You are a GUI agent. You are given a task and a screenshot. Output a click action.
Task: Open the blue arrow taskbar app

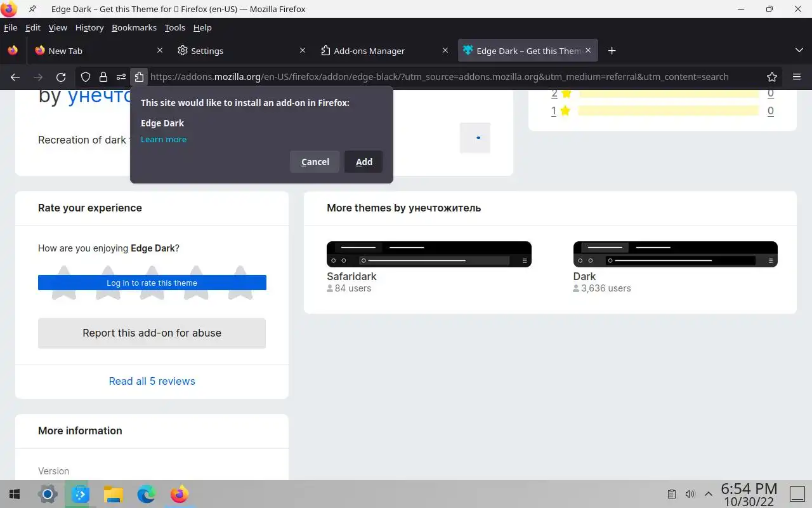point(81,494)
